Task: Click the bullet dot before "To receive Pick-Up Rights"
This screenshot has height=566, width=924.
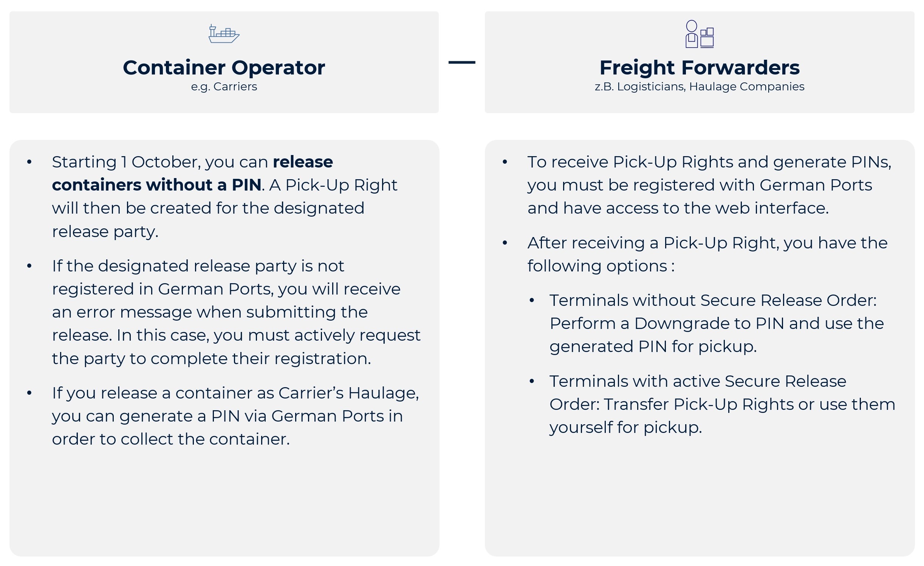Action: tap(505, 162)
